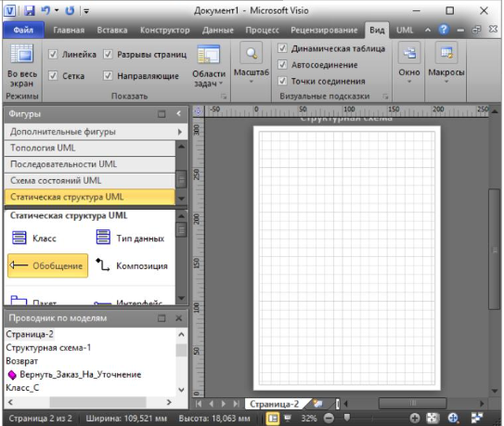Expand the Области задач dropdown
Image resolution: width=504 pixels, height=426 pixels.
click(209, 66)
